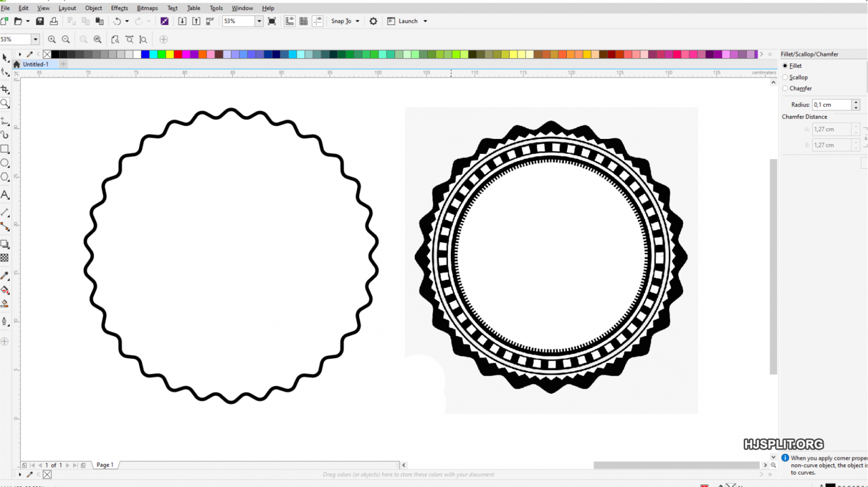Image resolution: width=868 pixels, height=487 pixels.
Task: Select the Freehand tool
Action: pyautogui.click(x=5, y=121)
